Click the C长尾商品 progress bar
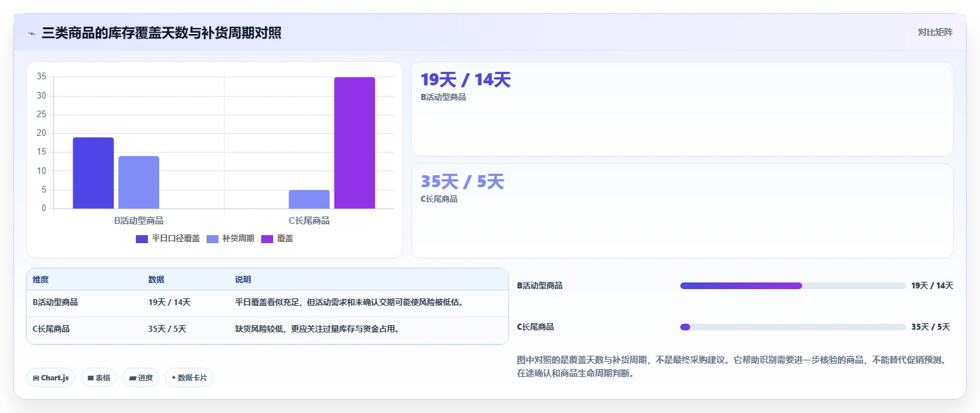 click(793, 327)
